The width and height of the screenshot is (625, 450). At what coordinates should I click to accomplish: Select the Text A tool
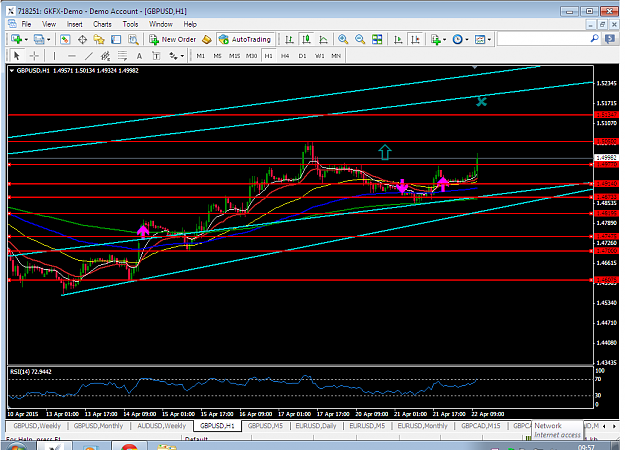(139, 56)
